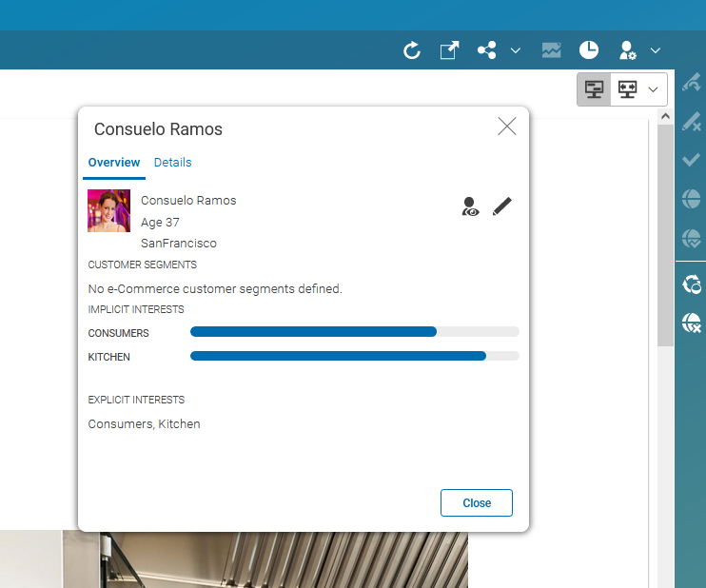Click the 'IMPLICIT INTERESTS' heading
Image resolution: width=706 pixels, height=588 pixels.
(136, 310)
